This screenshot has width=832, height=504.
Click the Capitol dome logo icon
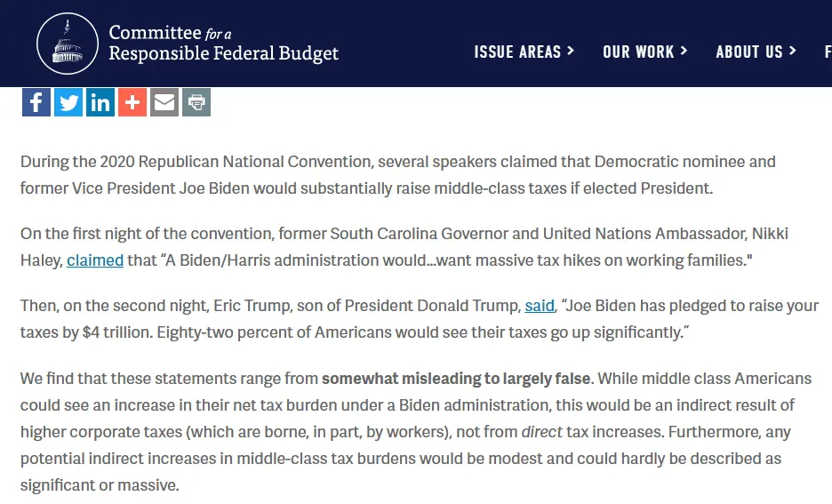click(x=66, y=44)
